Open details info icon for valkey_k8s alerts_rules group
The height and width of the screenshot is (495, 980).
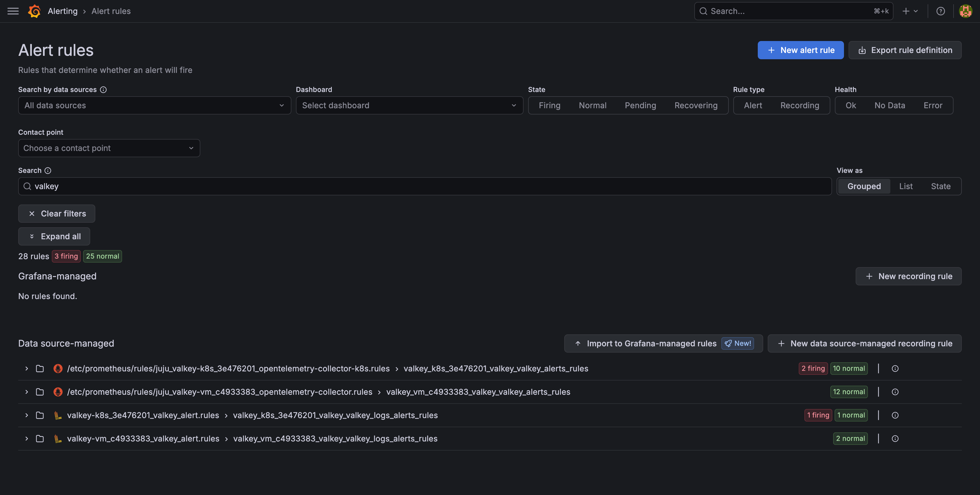895,369
